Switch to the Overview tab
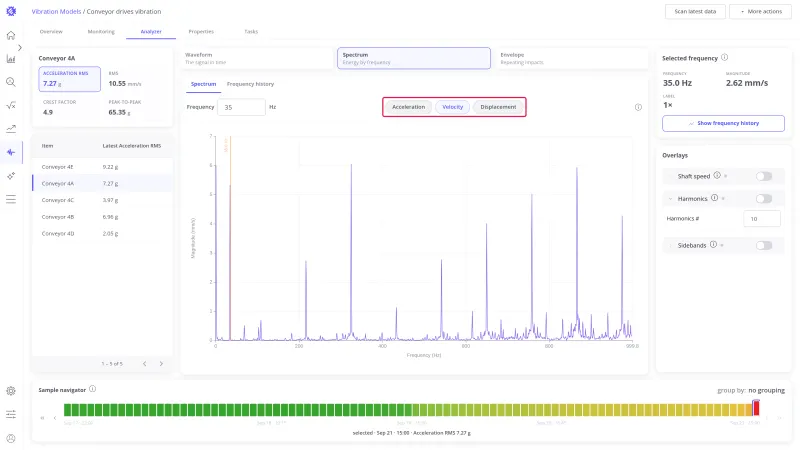Viewport: 800px width, 450px height. (51, 32)
